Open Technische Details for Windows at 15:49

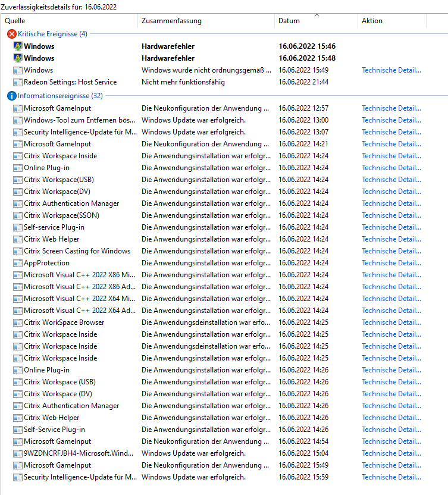click(391, 70)
